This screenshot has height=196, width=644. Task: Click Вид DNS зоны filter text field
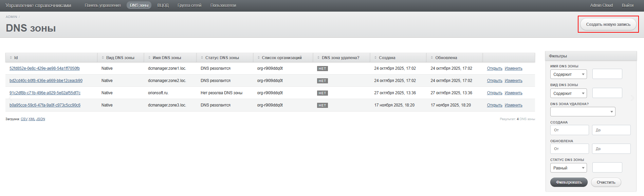pos(607,93)
